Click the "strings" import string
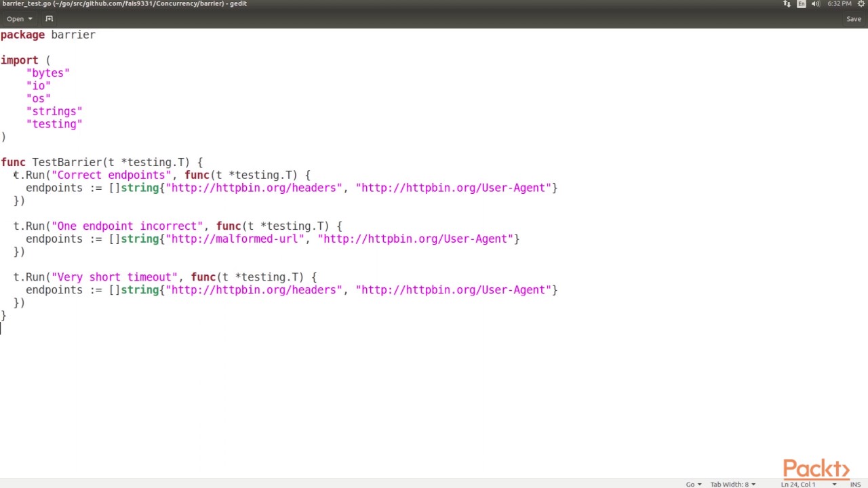This screenshot has width=868, height=488. 54,111
